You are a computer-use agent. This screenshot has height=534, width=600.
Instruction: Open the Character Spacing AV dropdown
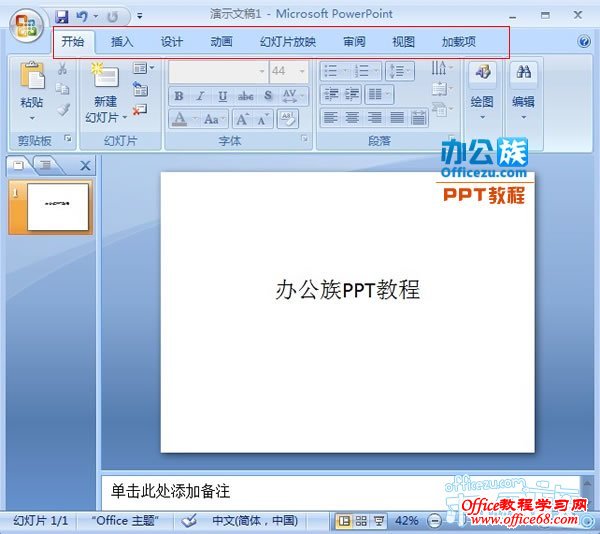click(293, 96)
